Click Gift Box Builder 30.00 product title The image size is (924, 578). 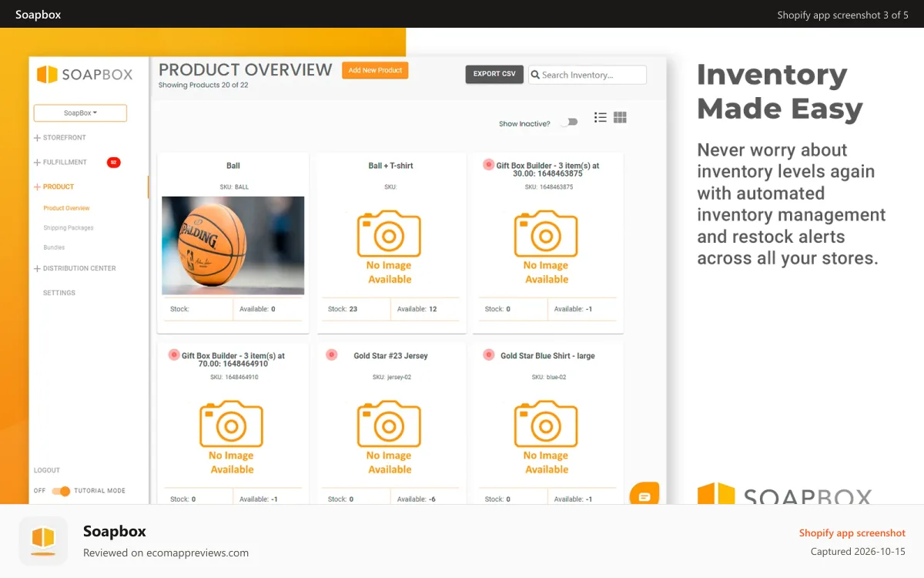(x=547, y=170)
